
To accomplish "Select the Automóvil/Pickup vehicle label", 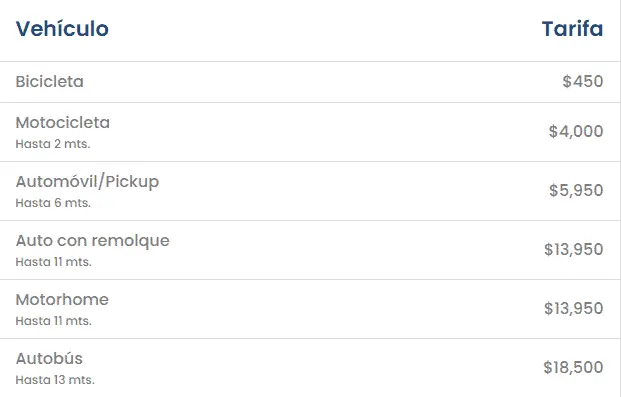I will (x=87, y=182).
